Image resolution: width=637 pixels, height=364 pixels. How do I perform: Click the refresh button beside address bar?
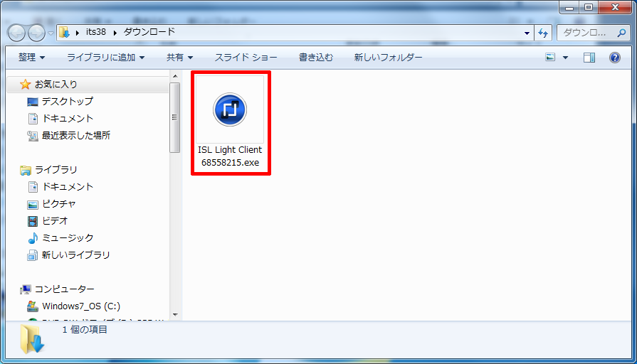[x=544, y=33]
